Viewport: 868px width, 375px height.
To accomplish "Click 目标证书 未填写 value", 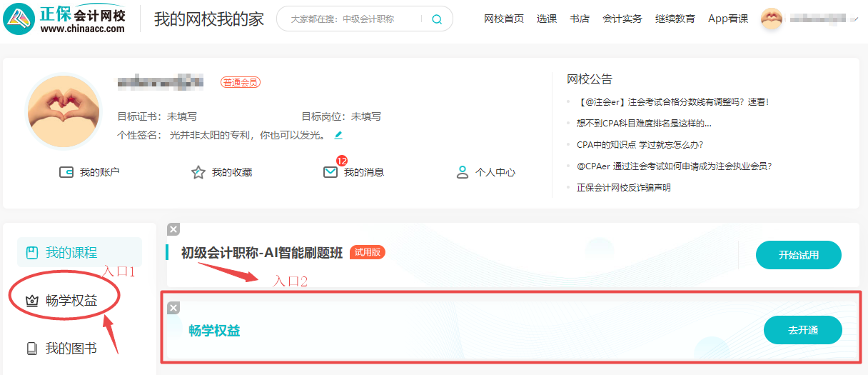I will point(182,116).
